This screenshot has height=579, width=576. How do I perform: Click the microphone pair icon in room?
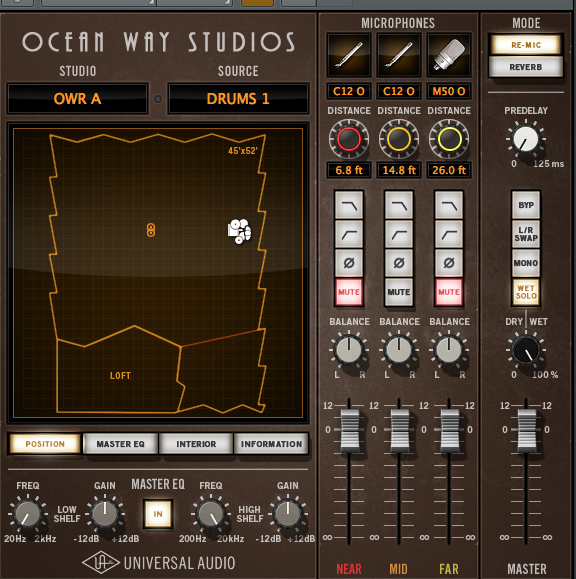(x=151, y=230)
